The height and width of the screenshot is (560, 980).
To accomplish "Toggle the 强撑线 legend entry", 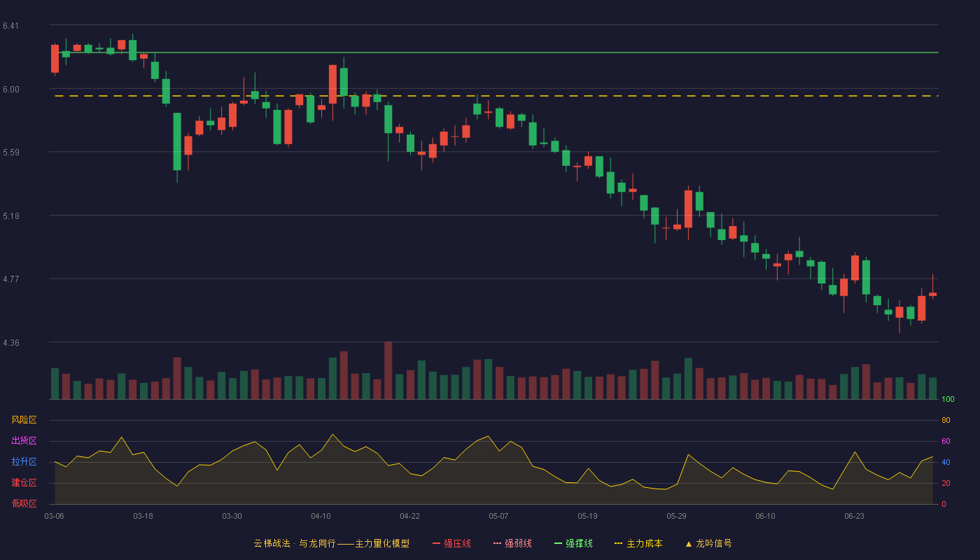I will click(x=573, y=543).
